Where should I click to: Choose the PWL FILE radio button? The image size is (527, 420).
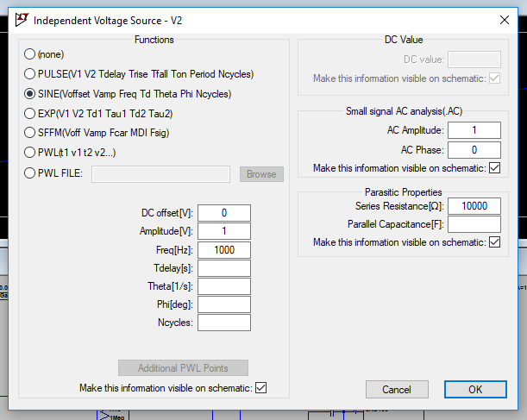[30, 174]
